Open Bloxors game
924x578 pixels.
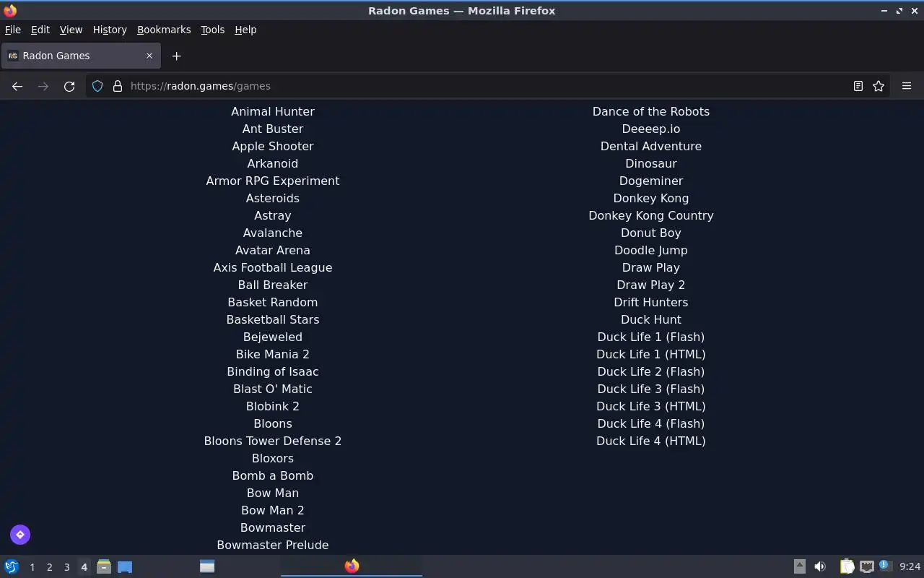[273, 458]
